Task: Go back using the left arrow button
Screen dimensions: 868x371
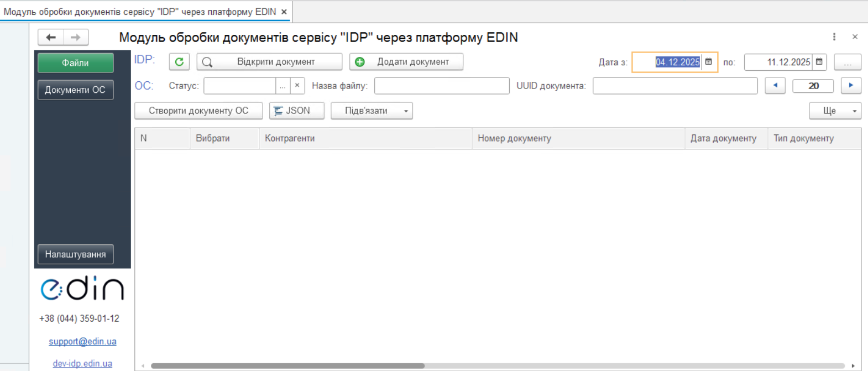Action: coord(51,37)
